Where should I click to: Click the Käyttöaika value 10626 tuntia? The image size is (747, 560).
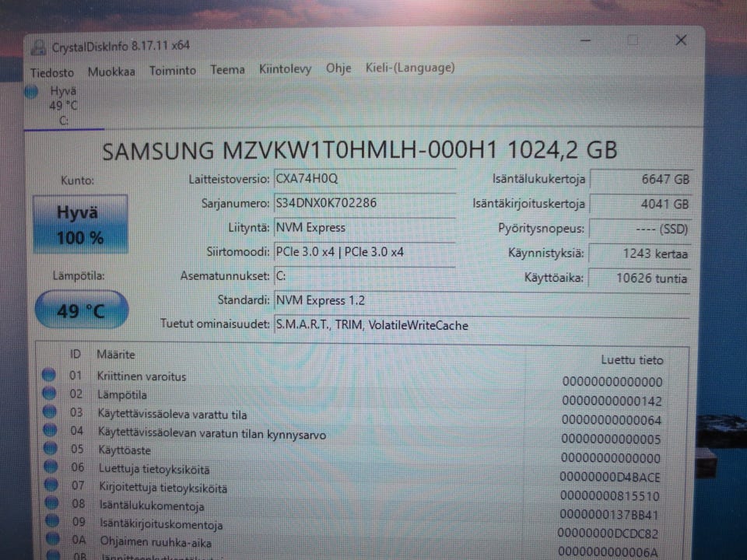(x=640, y=278)
